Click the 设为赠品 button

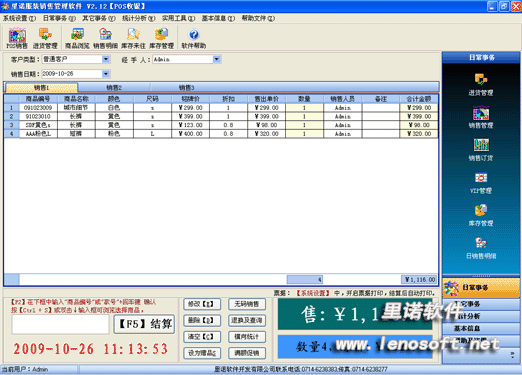tap(202, 353)
